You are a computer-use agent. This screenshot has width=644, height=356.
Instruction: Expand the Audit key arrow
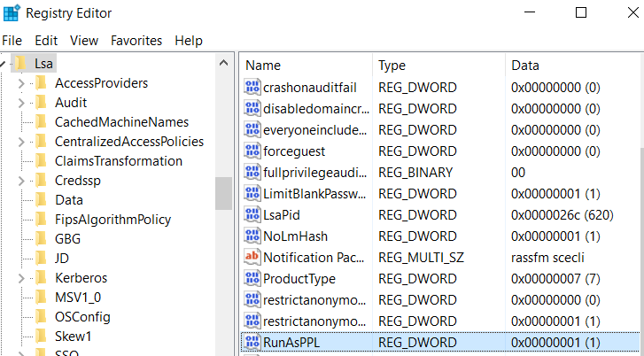click(x=21, y=103)
